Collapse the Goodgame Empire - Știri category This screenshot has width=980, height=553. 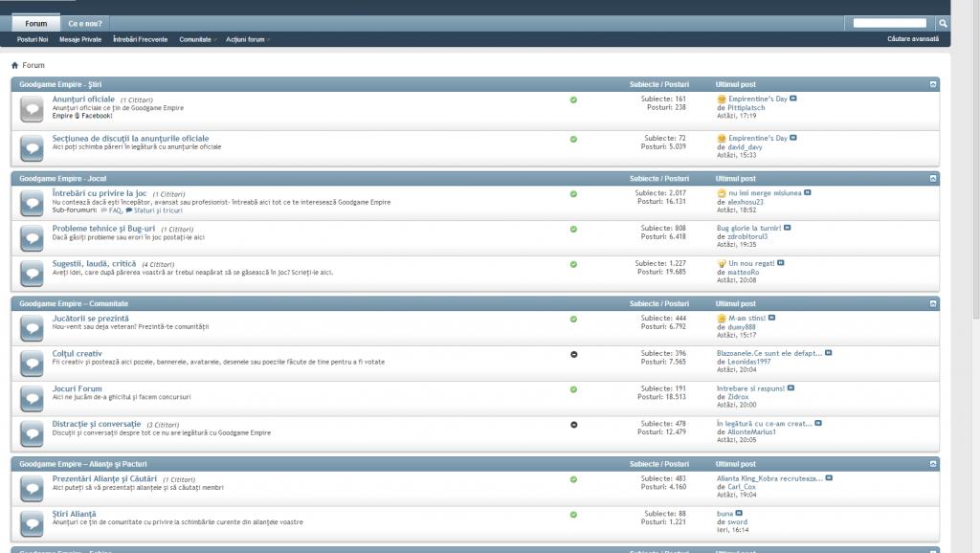point(933,84)
